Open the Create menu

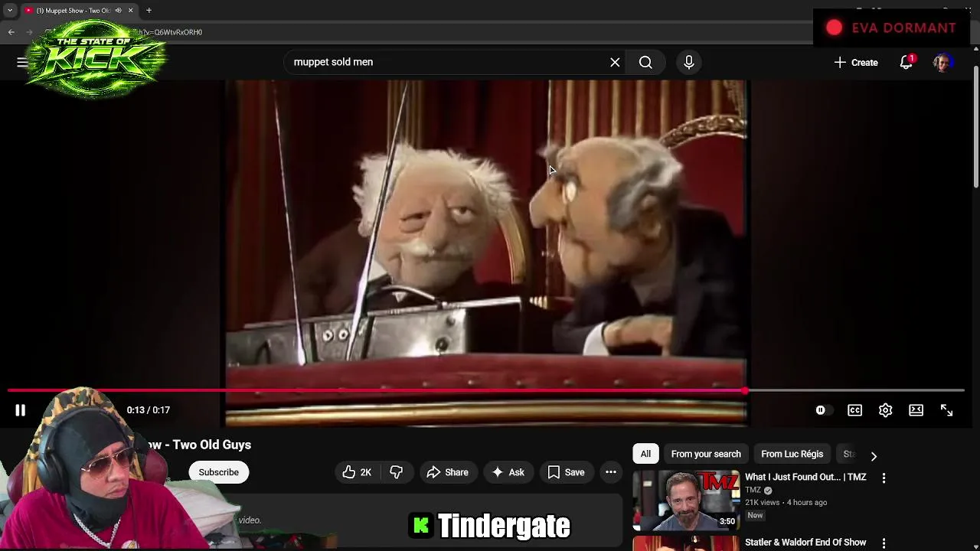point(856,62)
